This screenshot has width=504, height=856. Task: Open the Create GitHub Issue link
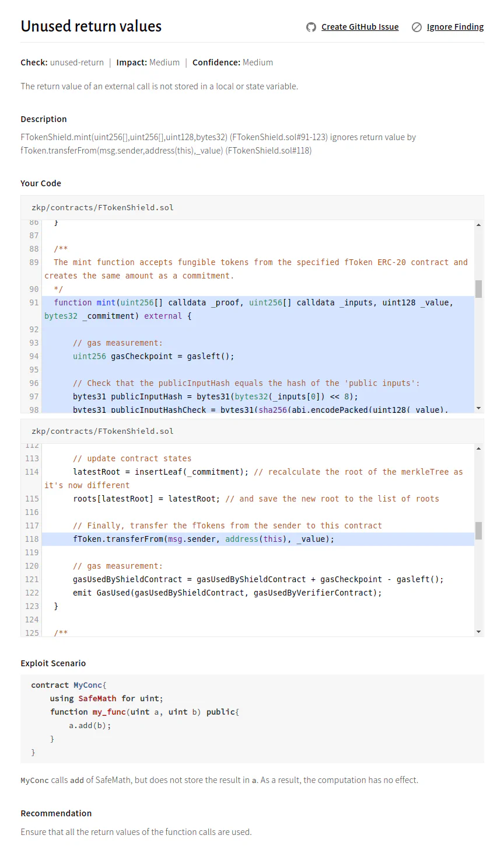360,27
